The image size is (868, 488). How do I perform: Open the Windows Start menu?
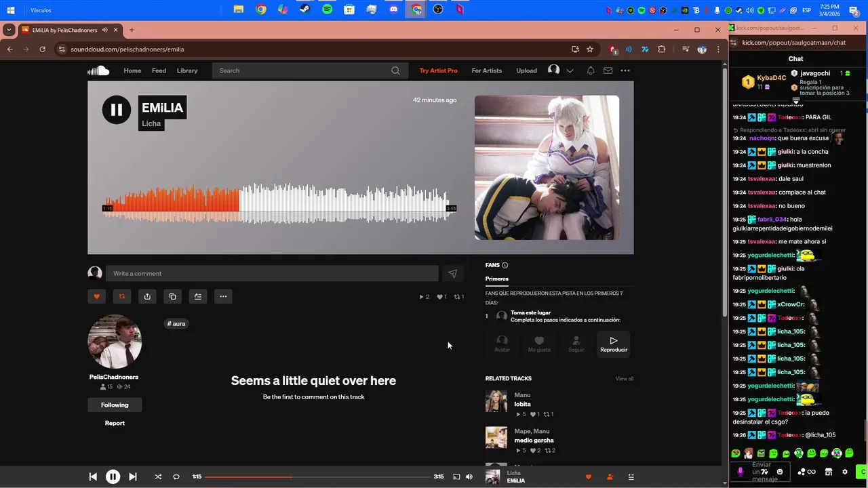point(11,10)
